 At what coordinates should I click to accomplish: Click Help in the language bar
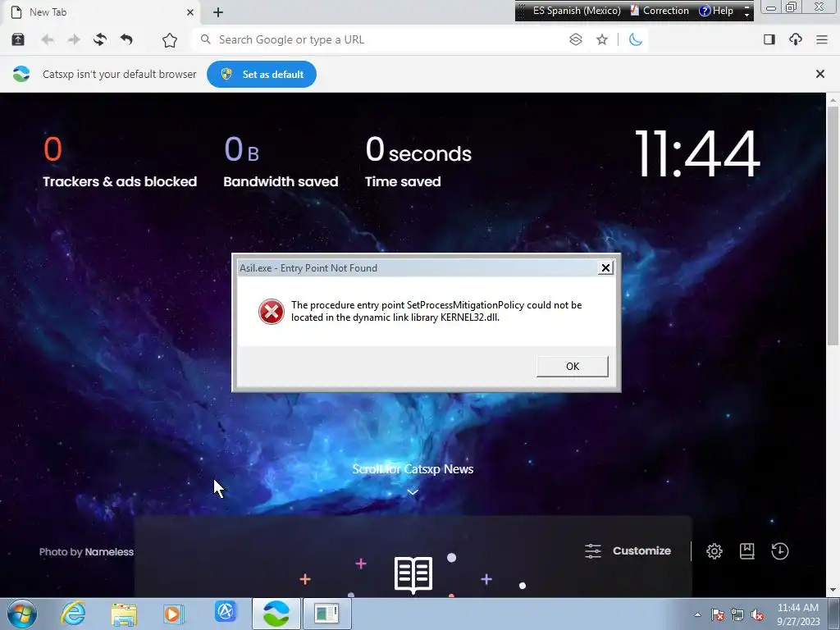click(716, 11)
